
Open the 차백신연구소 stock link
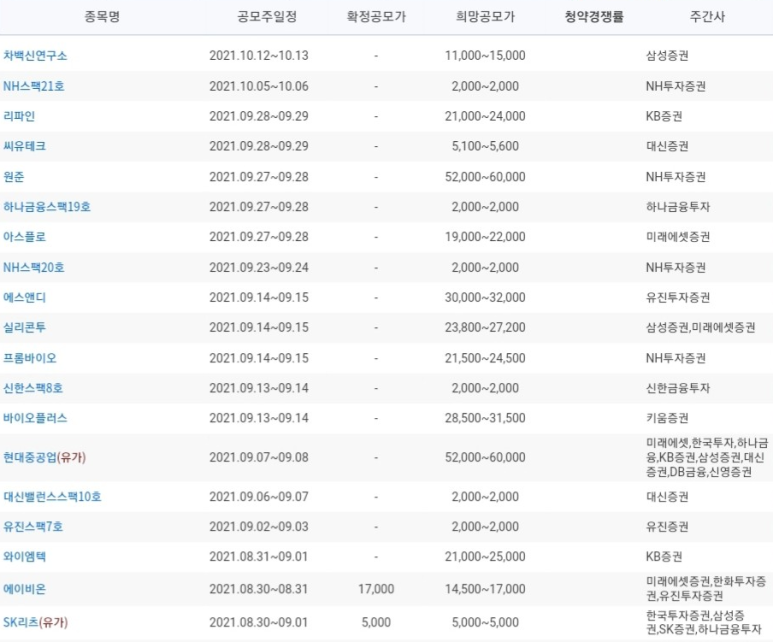tap(35, 55)
